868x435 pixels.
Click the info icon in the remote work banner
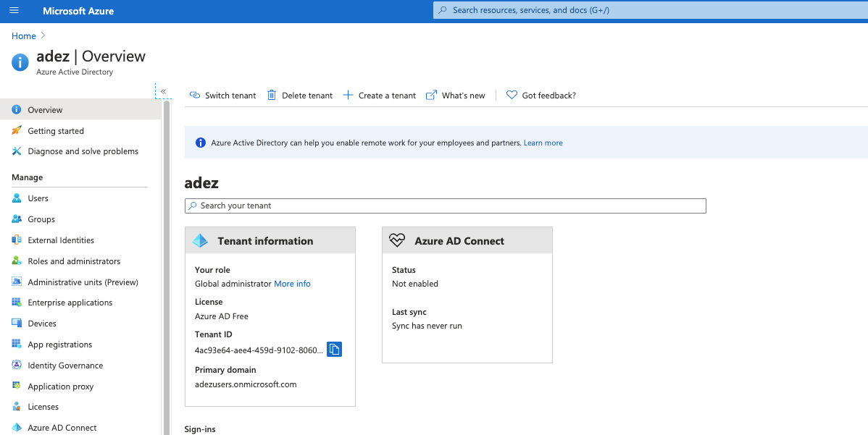[x=201, y=143]
